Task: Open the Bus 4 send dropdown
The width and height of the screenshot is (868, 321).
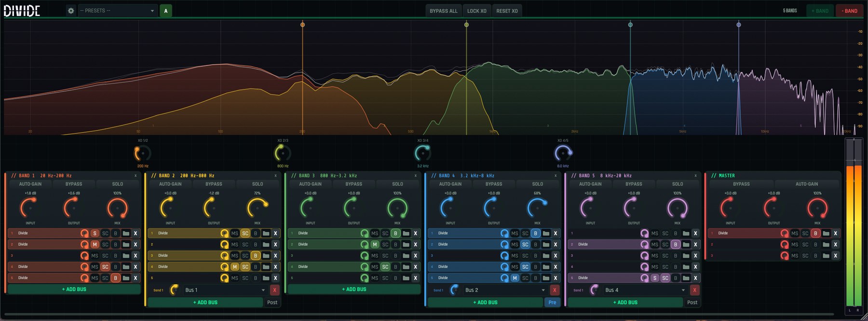Action: 645,290
